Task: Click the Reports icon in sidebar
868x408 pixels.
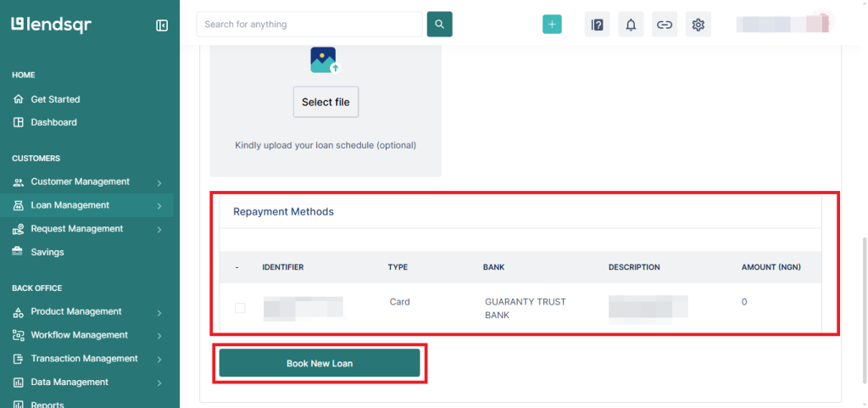Action: 19,404
